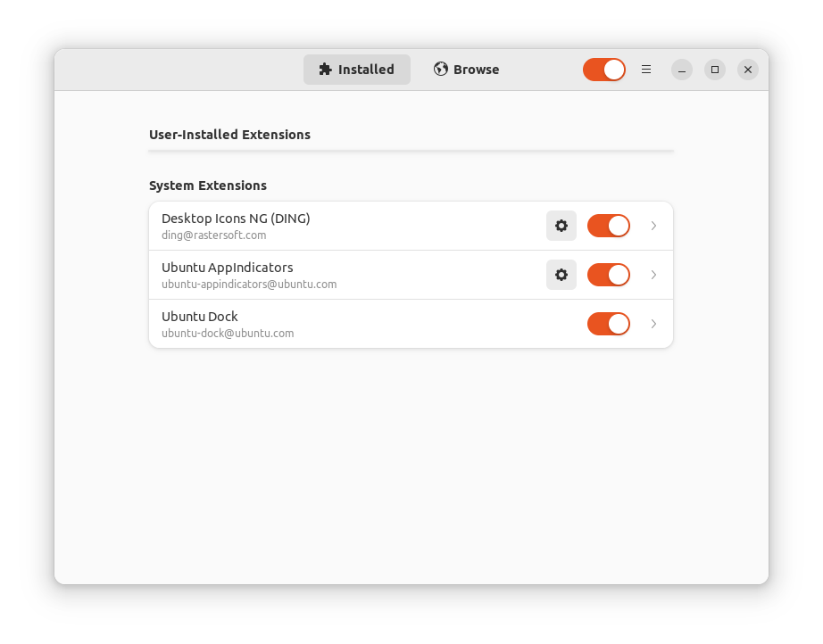
Task: Click the ubuntu-appindicators@ubuntu.com subtitle text
Action: (249, 285)
